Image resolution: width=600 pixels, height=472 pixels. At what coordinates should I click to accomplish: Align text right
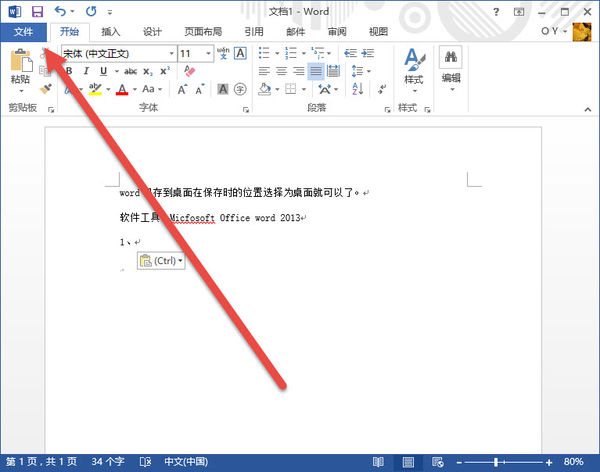pyautogui.click(x=298, y=71)
